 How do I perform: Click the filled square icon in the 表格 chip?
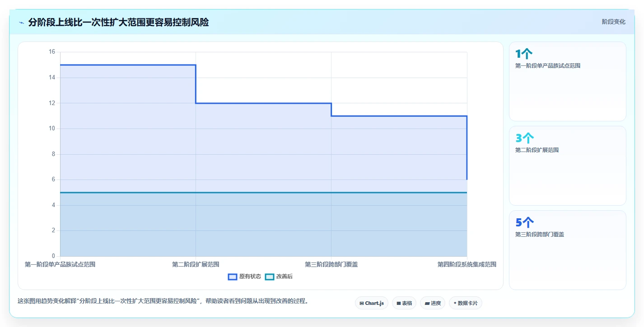399,304
